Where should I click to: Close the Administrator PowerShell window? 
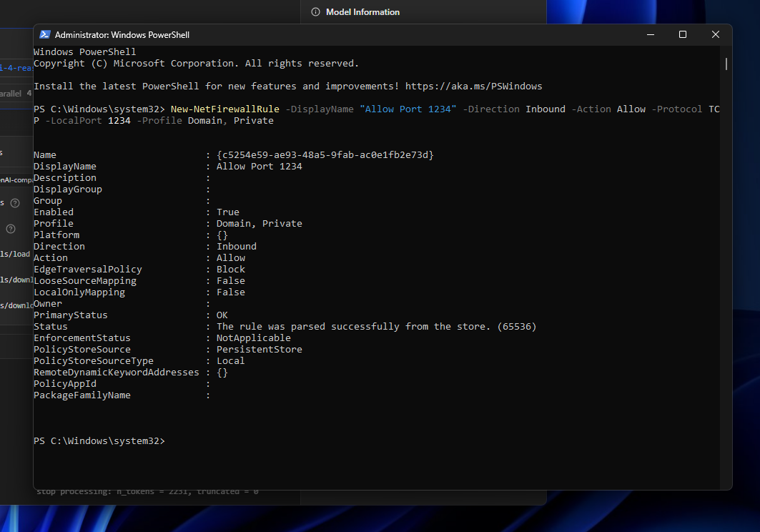tap(716, 34)
